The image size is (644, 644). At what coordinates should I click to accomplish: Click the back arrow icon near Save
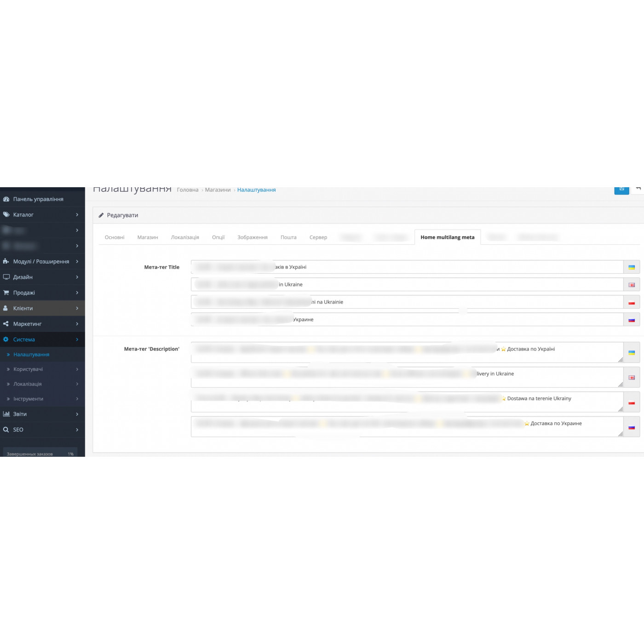(638, 189)
